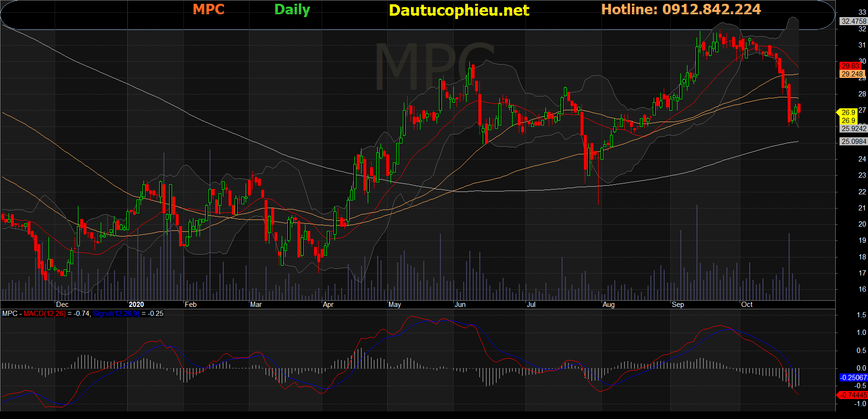Click the Sep label on time axis
Viewport: 868px width, 419px height.
[678, 305]
